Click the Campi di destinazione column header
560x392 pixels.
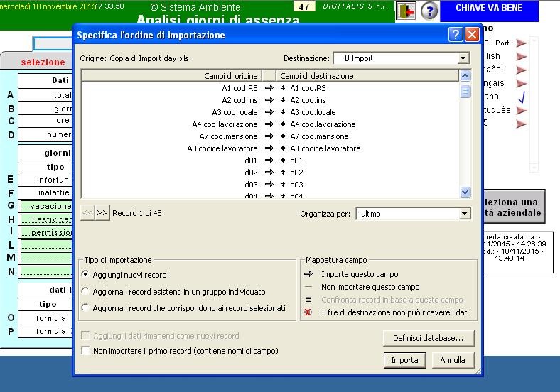coord(367,76)
